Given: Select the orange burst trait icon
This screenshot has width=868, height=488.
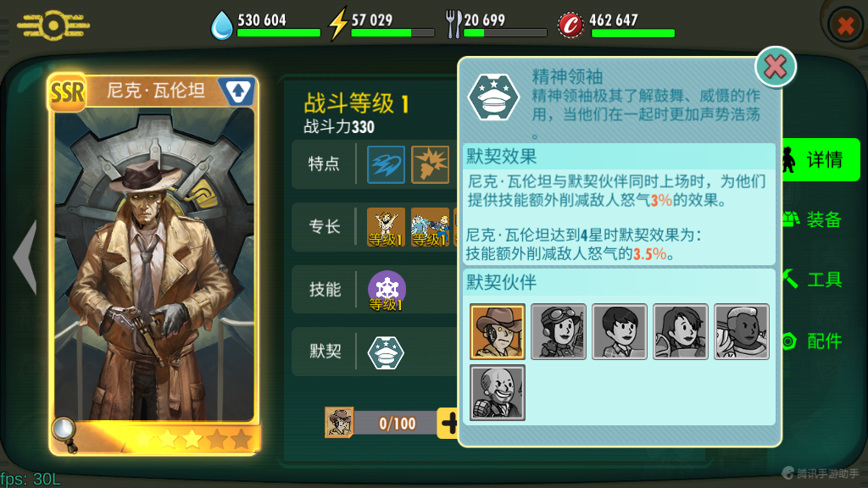Looking at the screenshot, I should (x=430, y=164).
